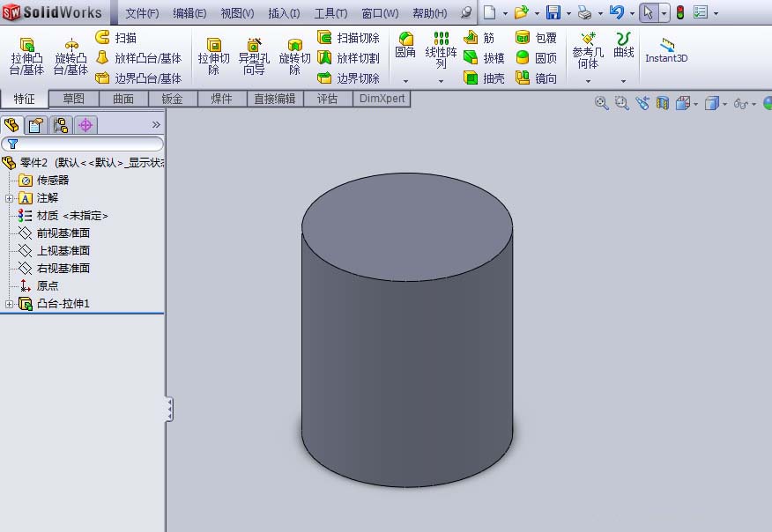Click the Print icon

(584, 12)
